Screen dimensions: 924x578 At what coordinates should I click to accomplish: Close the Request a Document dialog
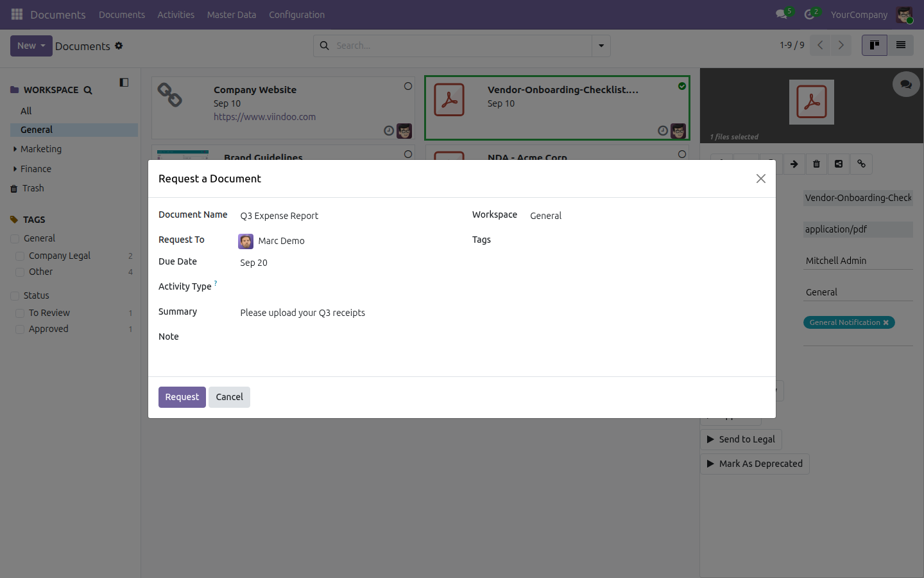coord(761,179)
